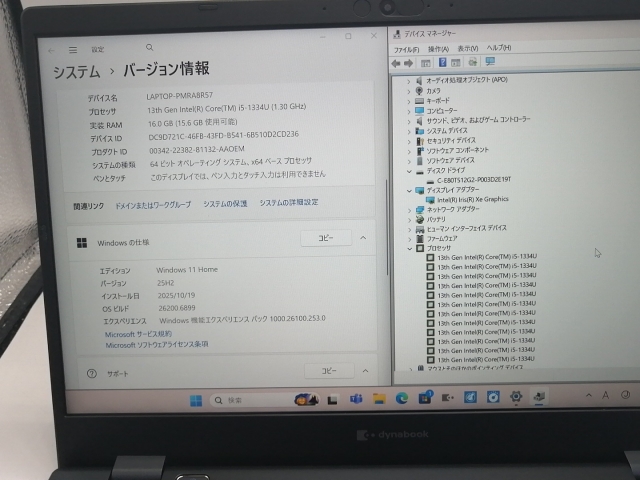Open Microsoft Teams icon on taskbar

[356, 399]
